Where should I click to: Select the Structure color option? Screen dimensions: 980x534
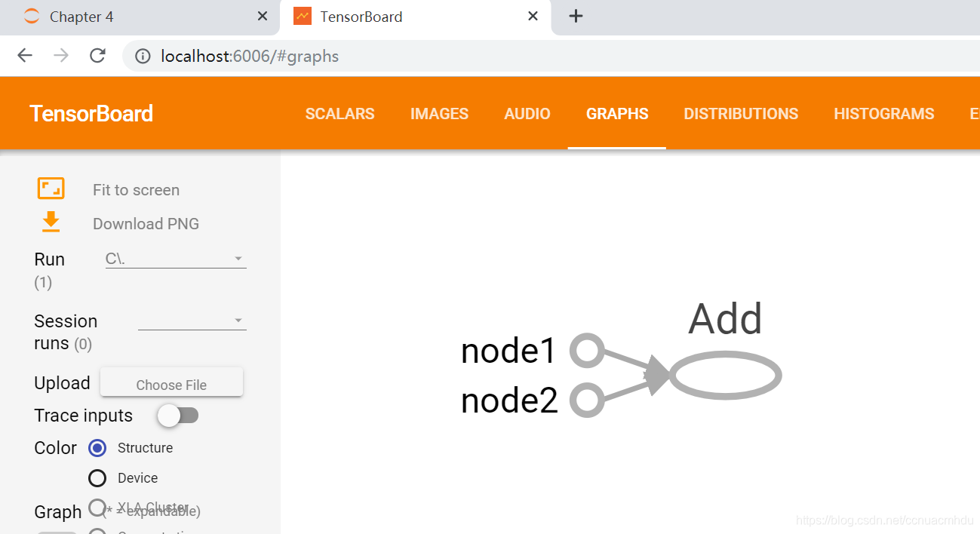point(97,448)
